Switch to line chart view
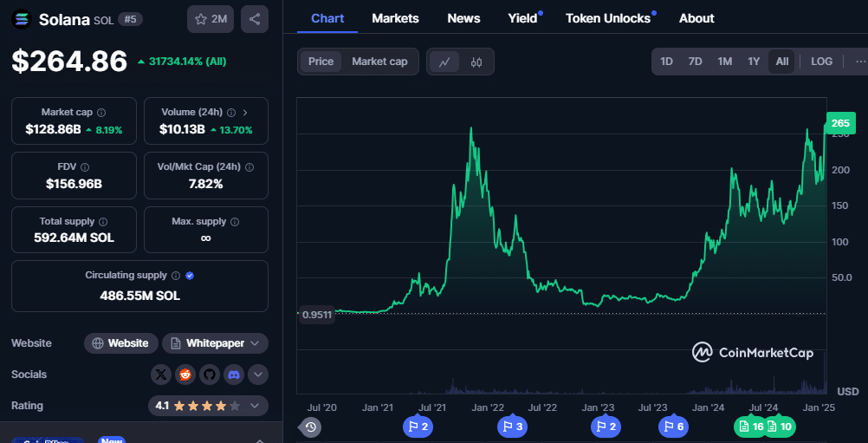 click(444, 62)
